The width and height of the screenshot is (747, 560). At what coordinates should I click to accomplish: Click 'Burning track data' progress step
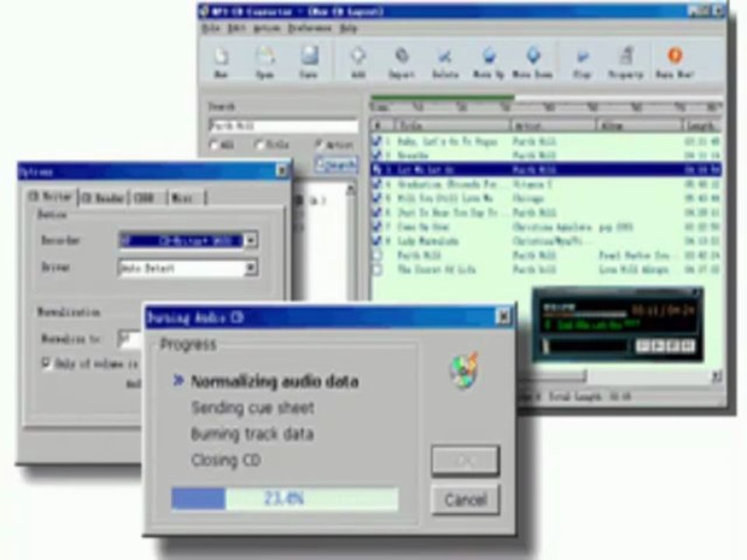coord(252,434)
